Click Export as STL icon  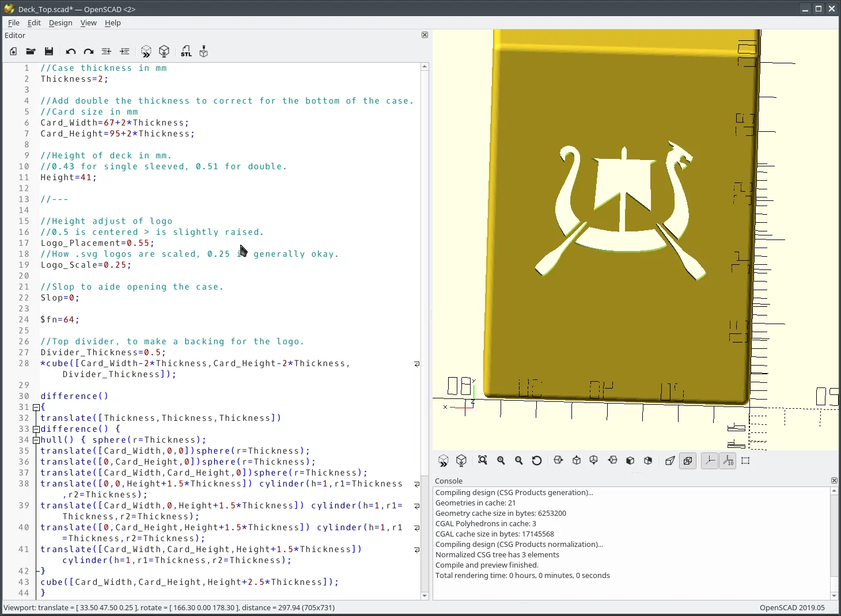pos(186,52)
